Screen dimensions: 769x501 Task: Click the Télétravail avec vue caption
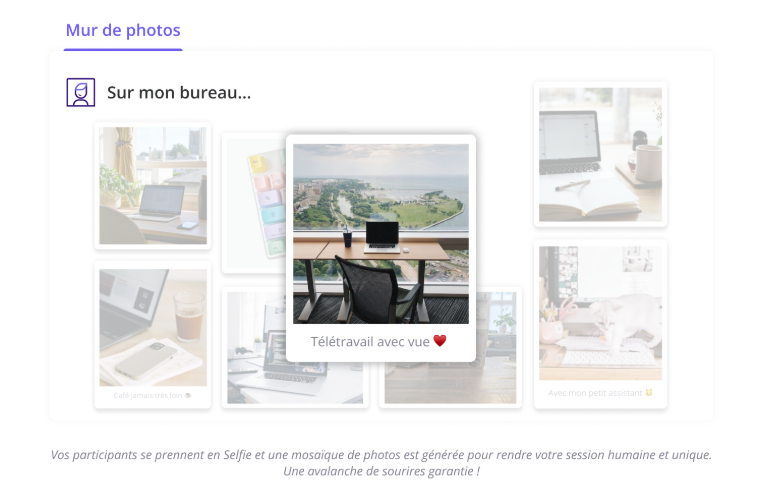pyautogui.click(x=370, y=342)
